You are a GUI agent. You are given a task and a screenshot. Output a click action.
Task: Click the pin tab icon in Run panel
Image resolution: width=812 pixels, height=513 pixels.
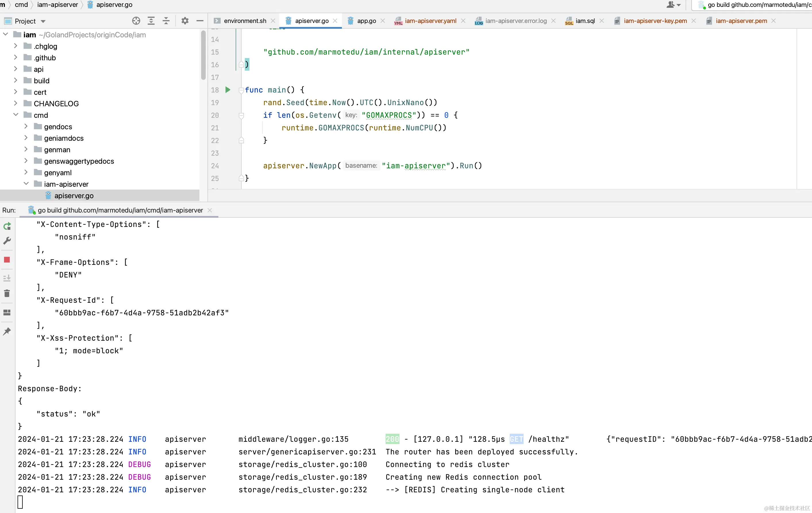coord(7,331)
